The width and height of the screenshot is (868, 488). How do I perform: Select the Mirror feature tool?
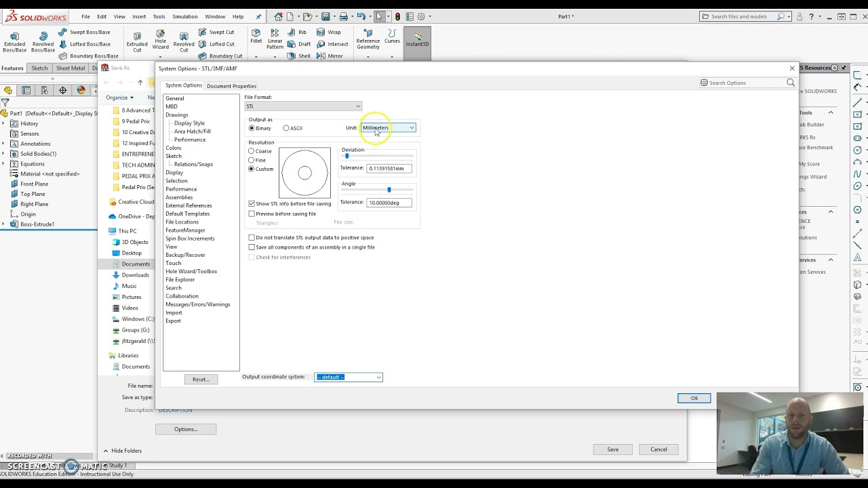(330, 56)
